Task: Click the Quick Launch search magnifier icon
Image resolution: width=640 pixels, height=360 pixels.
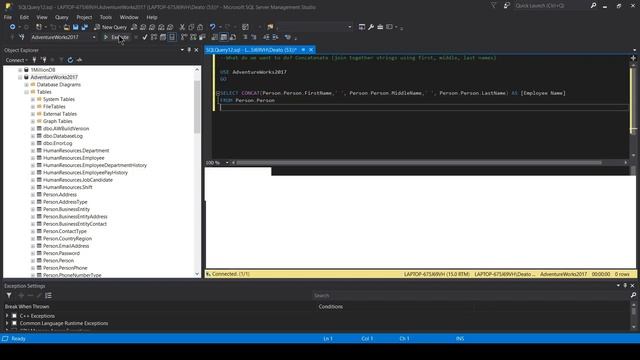Action: (593, 6)
